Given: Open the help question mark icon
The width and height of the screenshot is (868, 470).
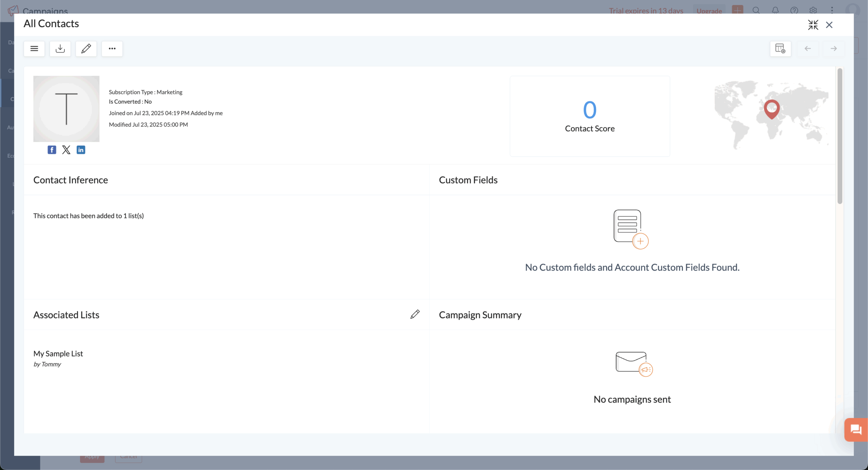Looking at the screenshot, I should tap(794, 10).
